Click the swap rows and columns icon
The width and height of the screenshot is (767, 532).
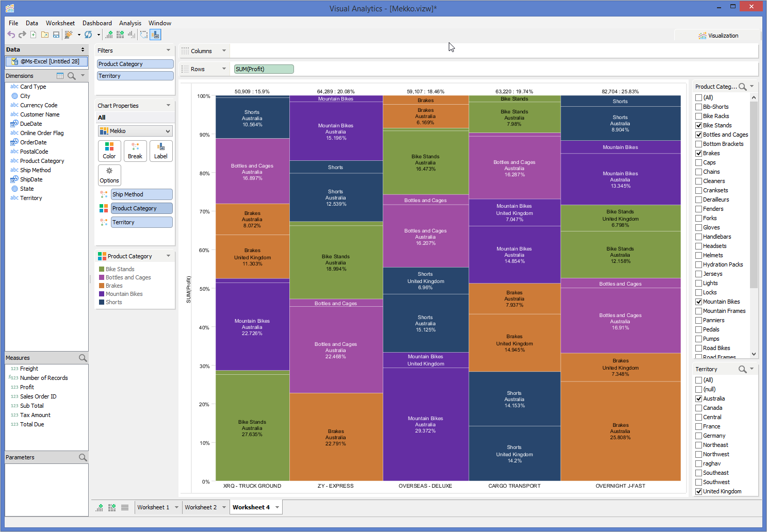[x=144, y=35]
